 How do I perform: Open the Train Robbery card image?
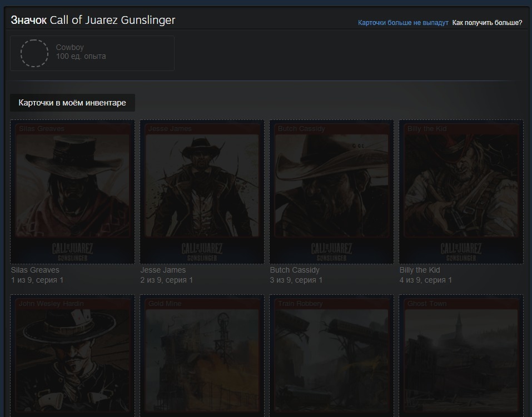coord(331,355)
